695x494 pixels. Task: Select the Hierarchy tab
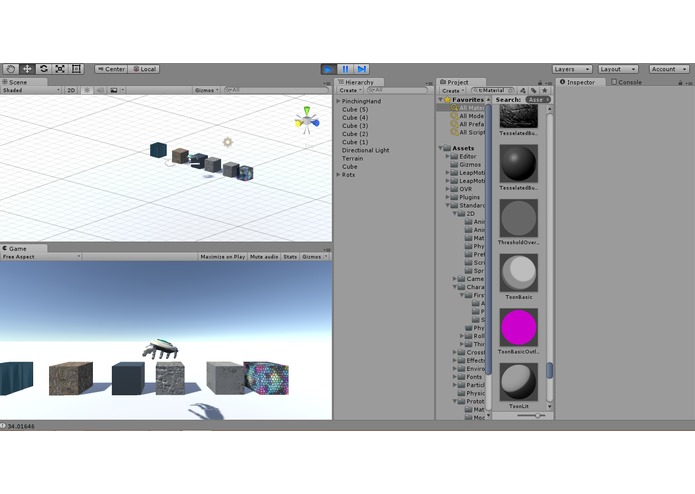point(359,82)
